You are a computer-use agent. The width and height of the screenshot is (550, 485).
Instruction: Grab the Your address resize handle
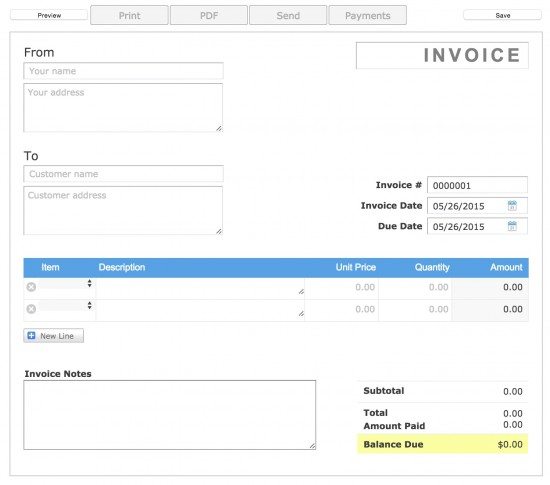click(219, 128)
